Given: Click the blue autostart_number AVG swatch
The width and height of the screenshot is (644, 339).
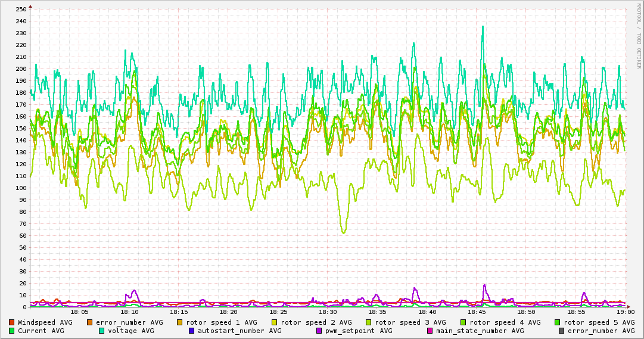Looking at the screenshot, I should point(191,331).
